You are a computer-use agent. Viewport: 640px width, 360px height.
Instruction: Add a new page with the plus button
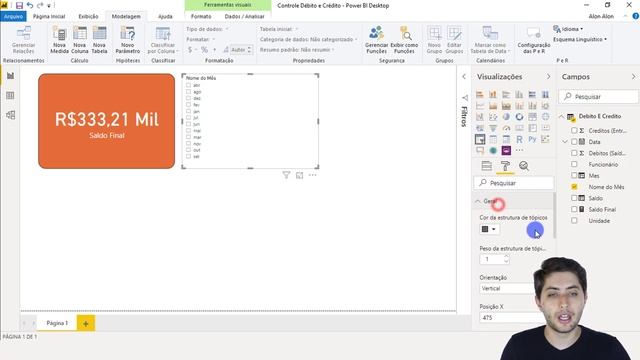click(86, 323)
